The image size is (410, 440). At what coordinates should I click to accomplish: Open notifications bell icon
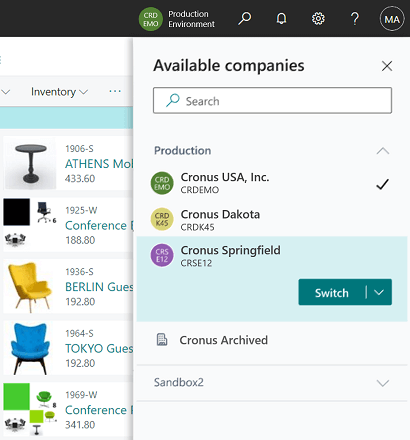281,19
